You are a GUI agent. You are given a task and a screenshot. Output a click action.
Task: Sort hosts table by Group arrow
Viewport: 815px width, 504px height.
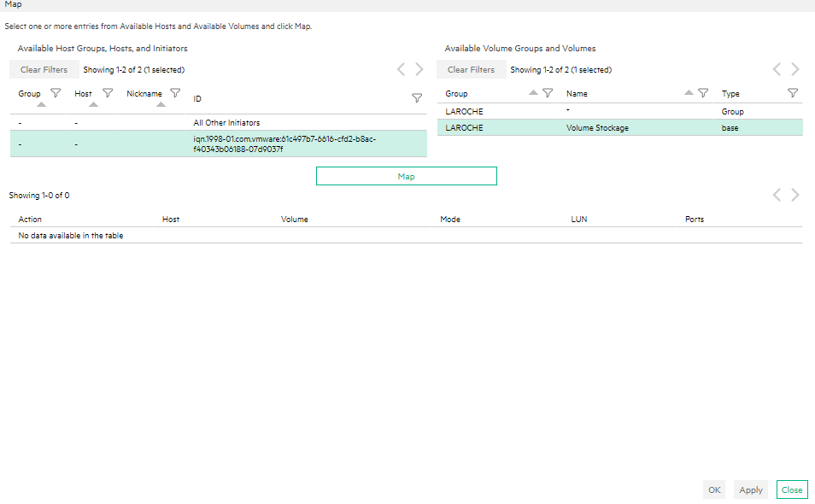pos(42,104)
